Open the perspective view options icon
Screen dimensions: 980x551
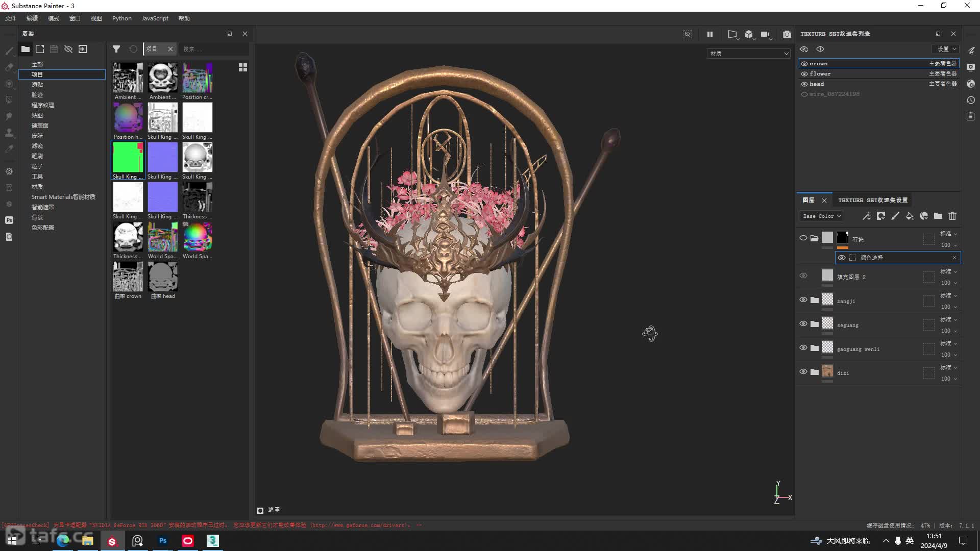[x=732, y=34]
